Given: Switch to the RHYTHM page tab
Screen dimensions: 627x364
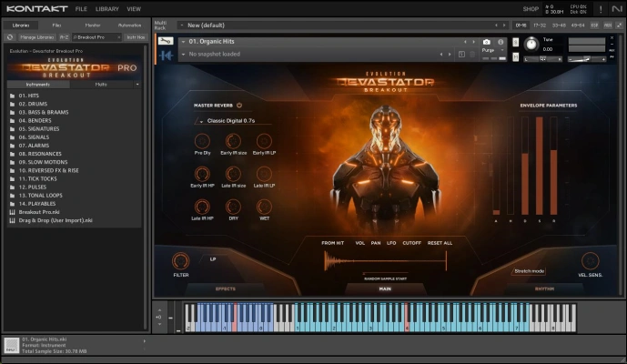Looking at the screenshot, I should click(544, 288).
